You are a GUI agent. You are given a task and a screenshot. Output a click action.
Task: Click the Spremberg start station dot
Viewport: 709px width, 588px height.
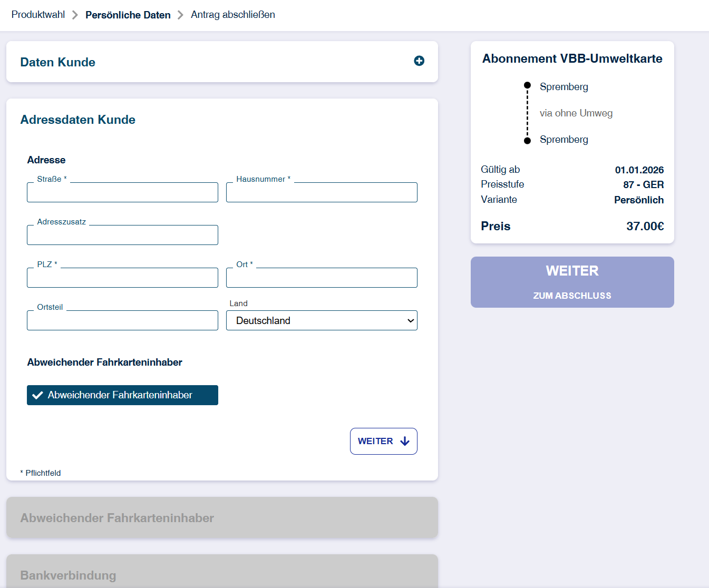527,85
